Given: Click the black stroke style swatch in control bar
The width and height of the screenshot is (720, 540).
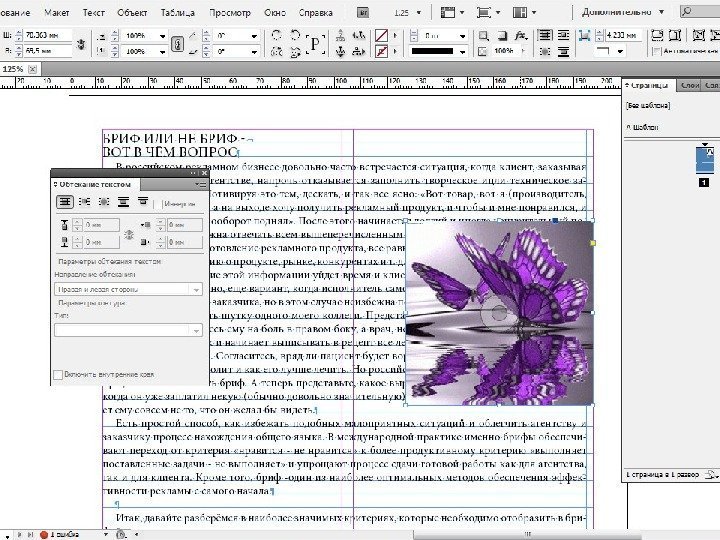Looking at the screenshot, I should click(x=433, y=50).
